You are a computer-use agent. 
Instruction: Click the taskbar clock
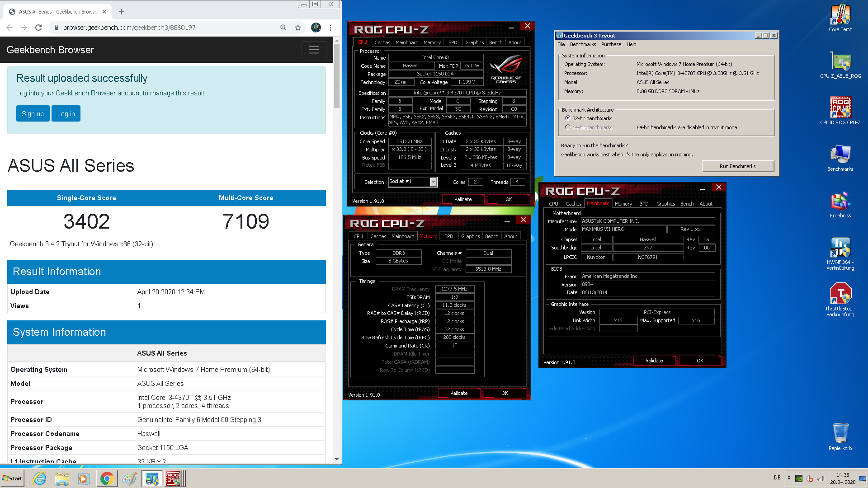tap(842, 479)
